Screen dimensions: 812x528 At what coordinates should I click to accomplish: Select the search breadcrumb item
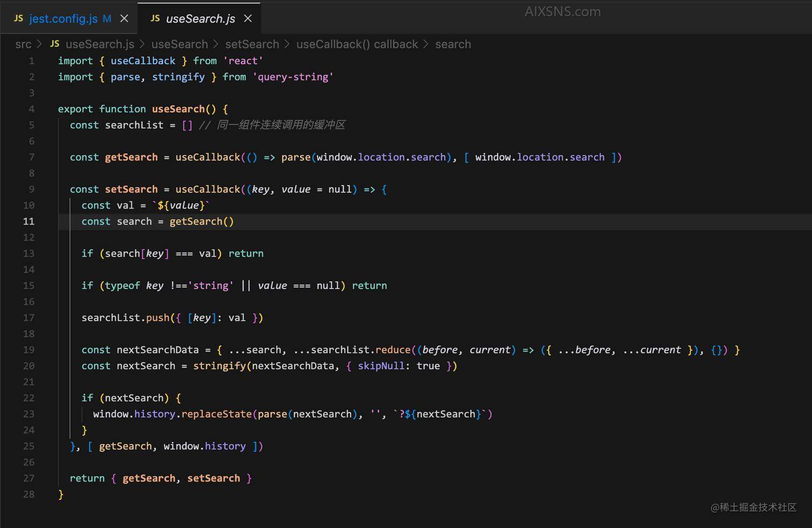point(453,45)
